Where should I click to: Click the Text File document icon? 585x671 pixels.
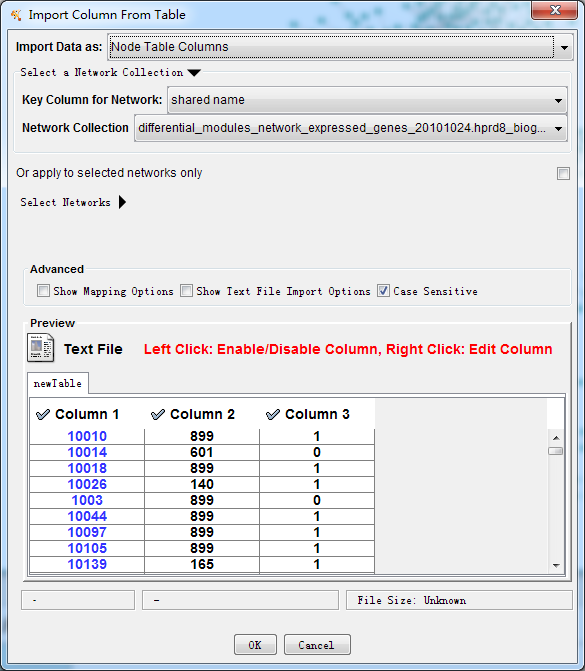(x=41, y=348)
